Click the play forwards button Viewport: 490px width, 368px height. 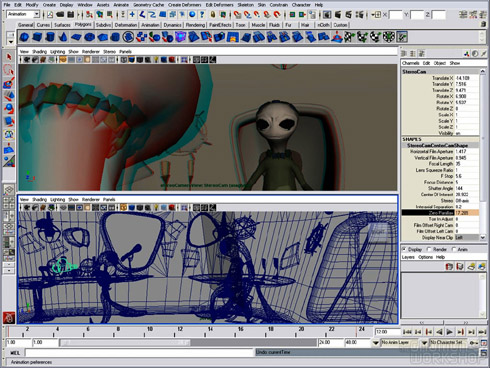click(x=450, y=332)
